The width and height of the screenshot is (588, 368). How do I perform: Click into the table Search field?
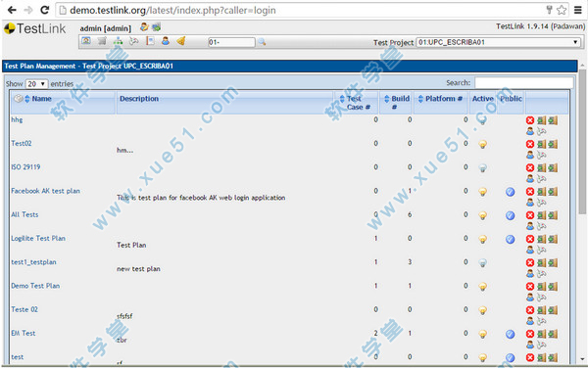[524, 83]
